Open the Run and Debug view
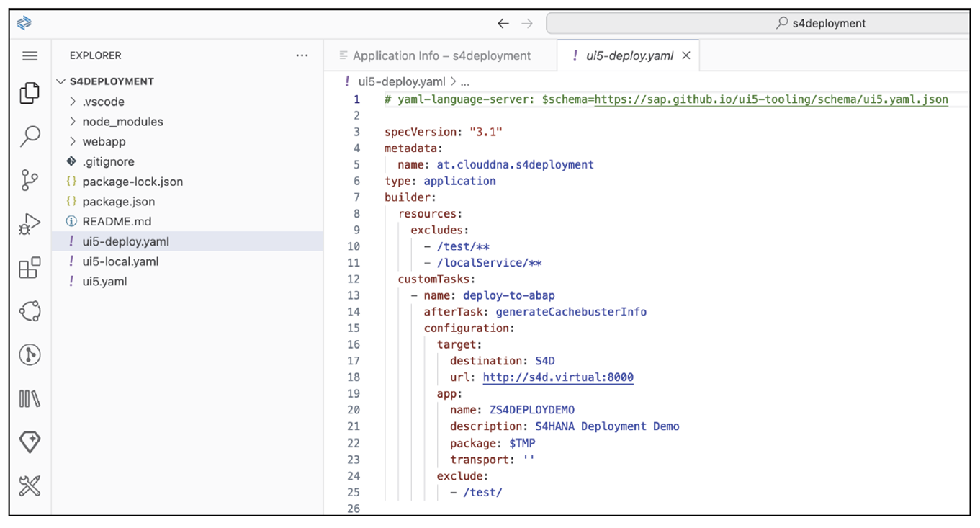The image size is (980, 528). [30, 224]
